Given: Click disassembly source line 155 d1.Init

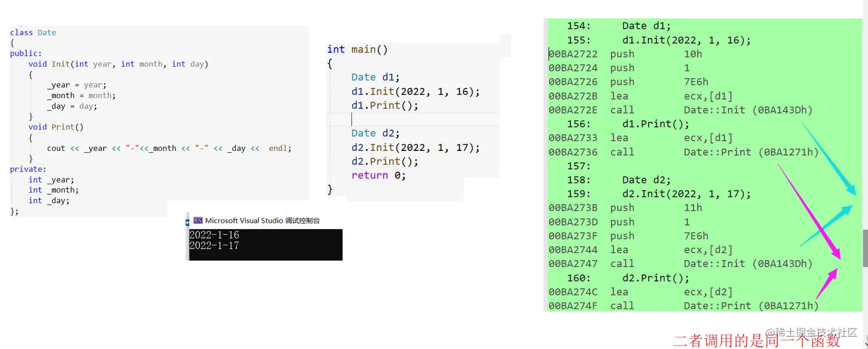Looking at the screenshot, I should pyautogui.click(x=659, y=40).
